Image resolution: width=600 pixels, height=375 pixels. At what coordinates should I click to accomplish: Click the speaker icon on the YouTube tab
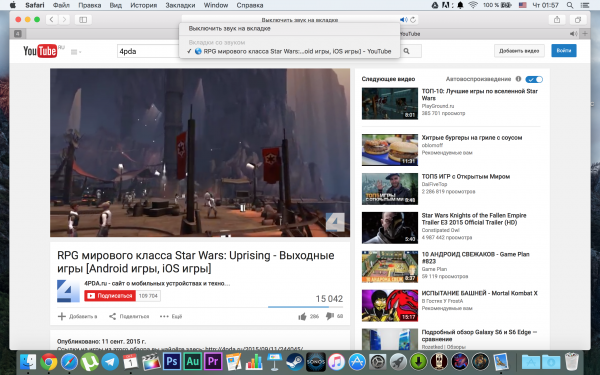point(573,34)
